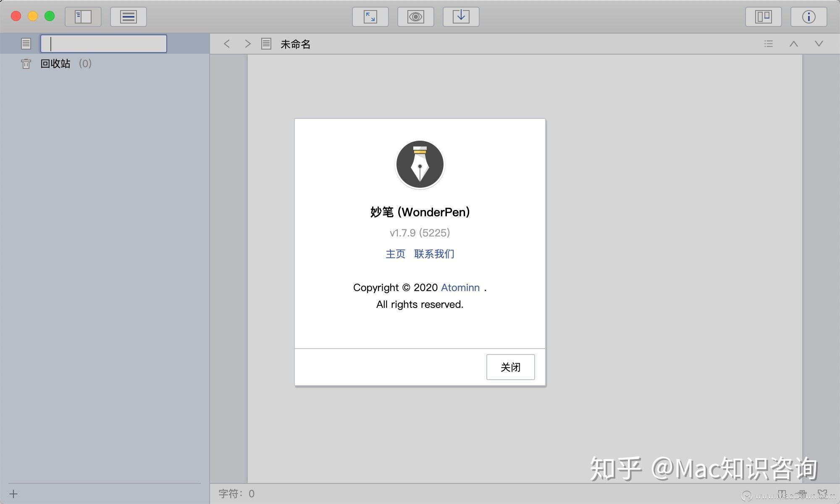840x504 pixels.
Task: Click the 主页 homepage link
Action: 396,254
